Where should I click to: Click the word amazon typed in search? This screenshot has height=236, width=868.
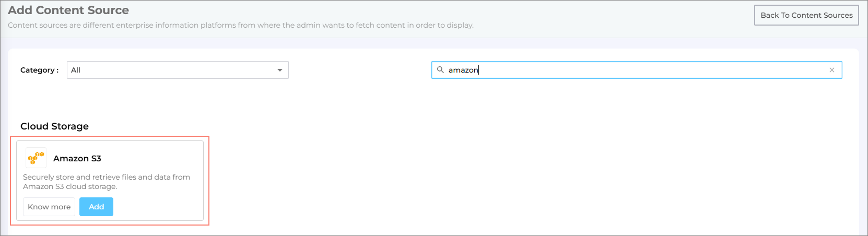click(463, 70)
